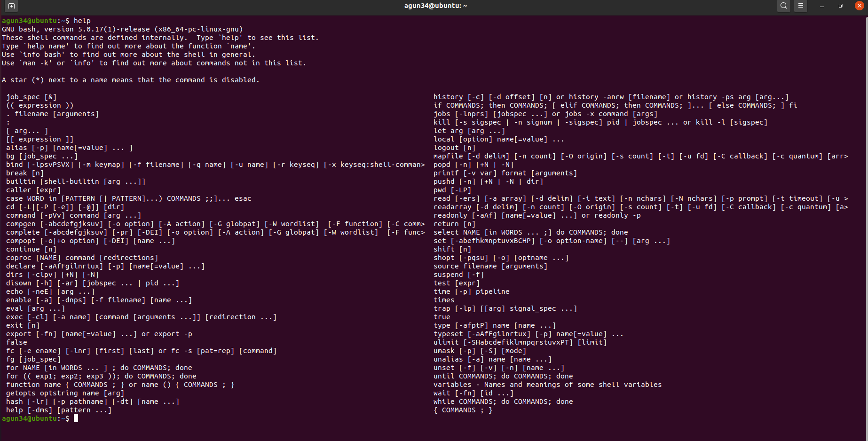868x441 pixels.
Task: Restore down the terminal window
Action: (x=840, y=6)
